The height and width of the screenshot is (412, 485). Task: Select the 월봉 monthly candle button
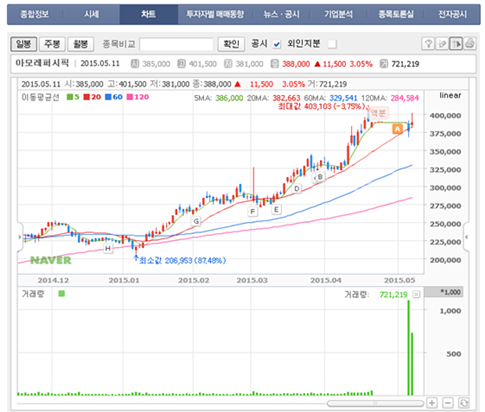click(x=81, y=44)
